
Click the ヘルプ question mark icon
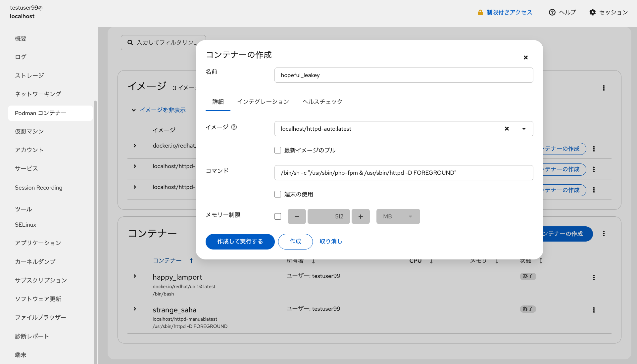[552, 12]
